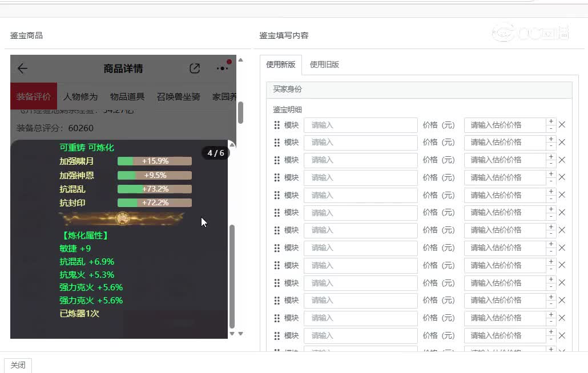The width and height of the screenshot is (588, 373).
Task: Click the 鉴宝明细 section label
Action: (x=287, y=110)
